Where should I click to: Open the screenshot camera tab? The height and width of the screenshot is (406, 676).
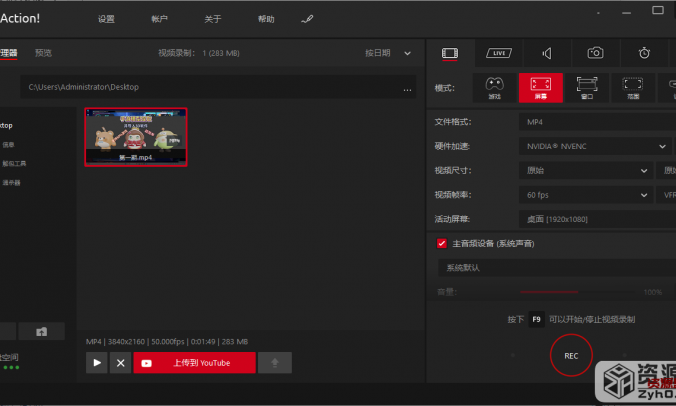[x=595, y=53]
